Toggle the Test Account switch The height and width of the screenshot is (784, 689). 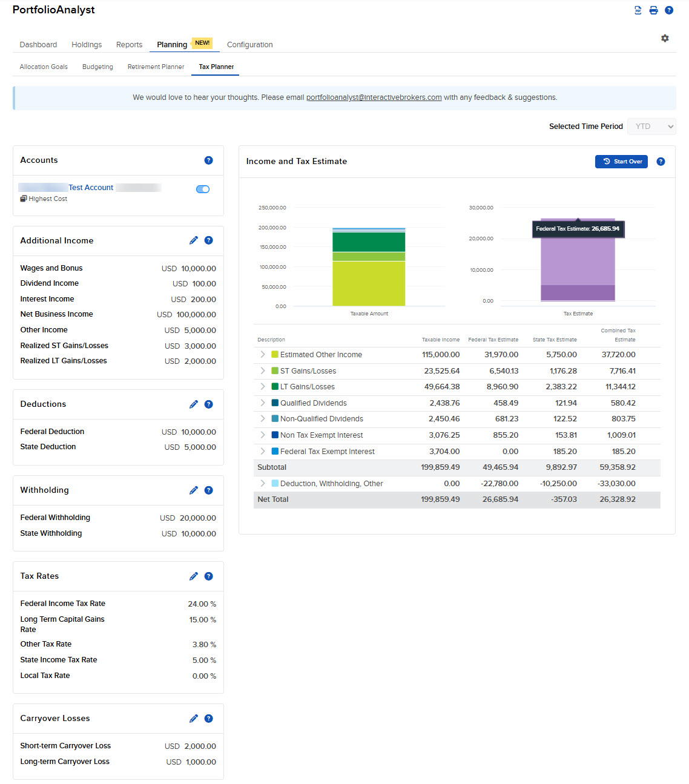(x=203, y=189)
